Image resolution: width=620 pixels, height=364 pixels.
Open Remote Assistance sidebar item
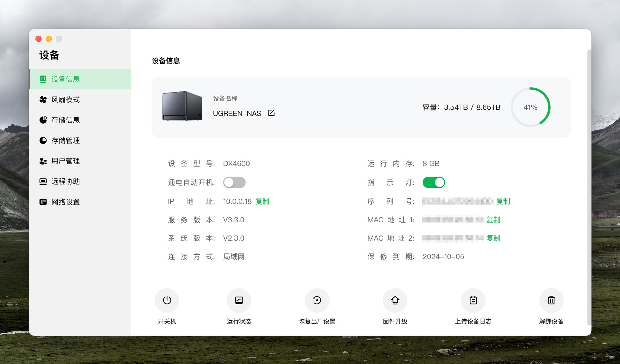coord(65,182)
